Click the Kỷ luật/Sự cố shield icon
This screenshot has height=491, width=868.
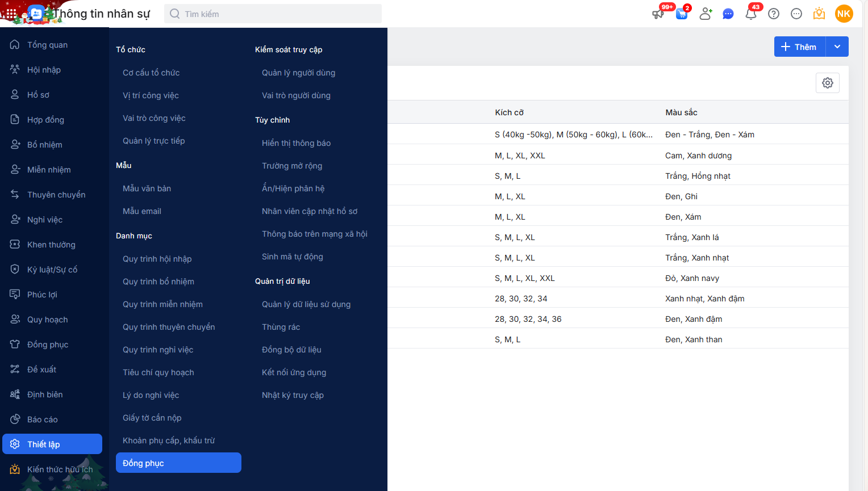click(15, 269)
